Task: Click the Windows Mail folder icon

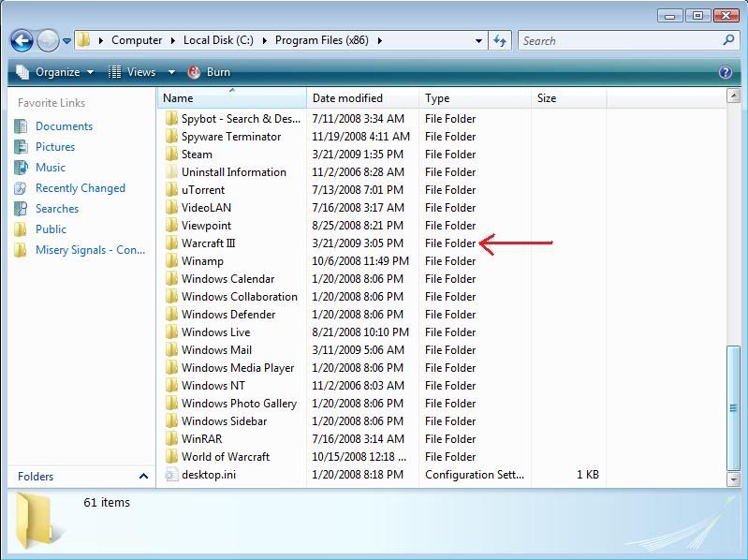Action: pos(171,350)
